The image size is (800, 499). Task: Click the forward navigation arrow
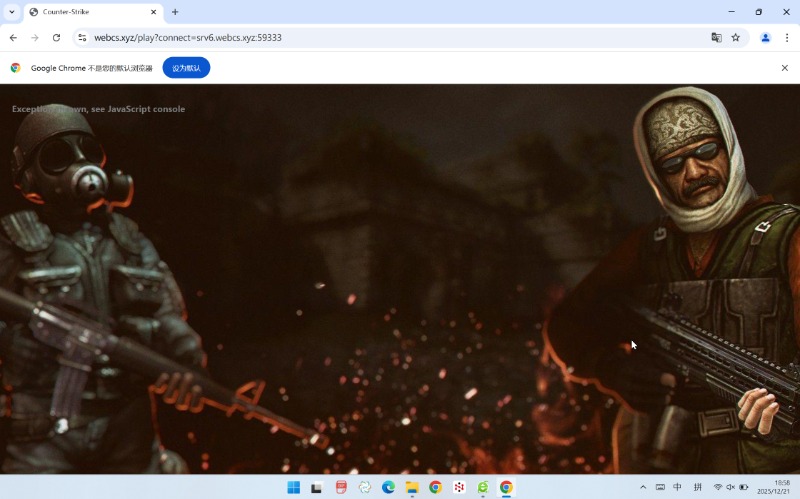35,38
